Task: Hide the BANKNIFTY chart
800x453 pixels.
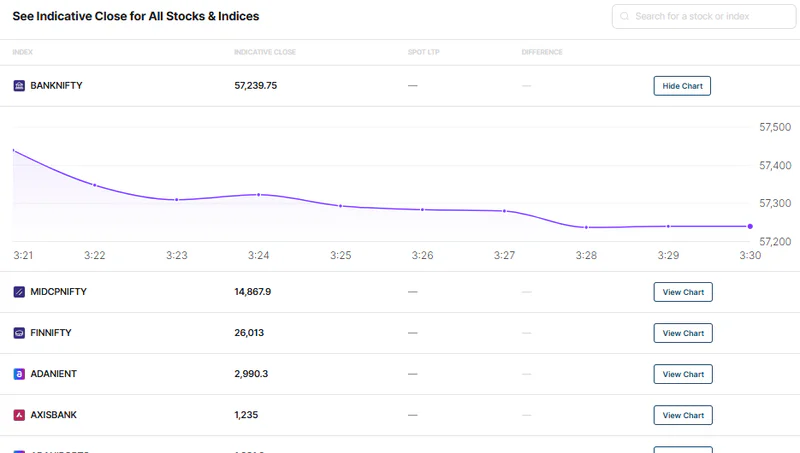Action: click(x=682, y=86)
